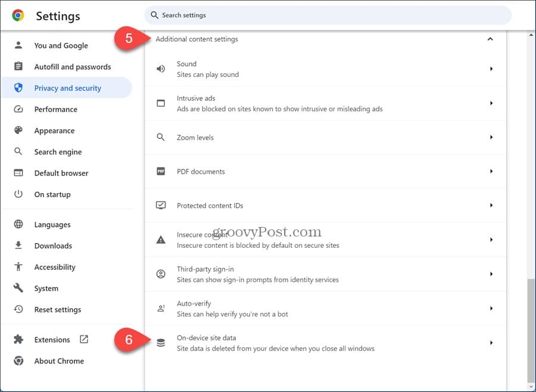The width and height of the screenshot is (536, 392).
Task: Open Sound settings via its arrow
Action: (x=491, y=69)
